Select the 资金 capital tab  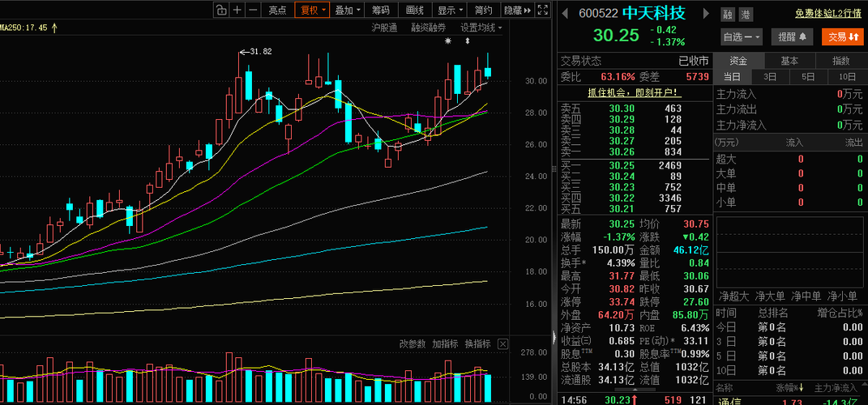738,61
